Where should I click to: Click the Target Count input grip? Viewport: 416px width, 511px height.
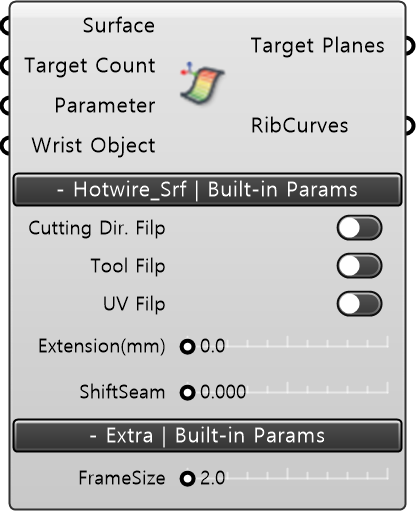(x=6, y=66)
